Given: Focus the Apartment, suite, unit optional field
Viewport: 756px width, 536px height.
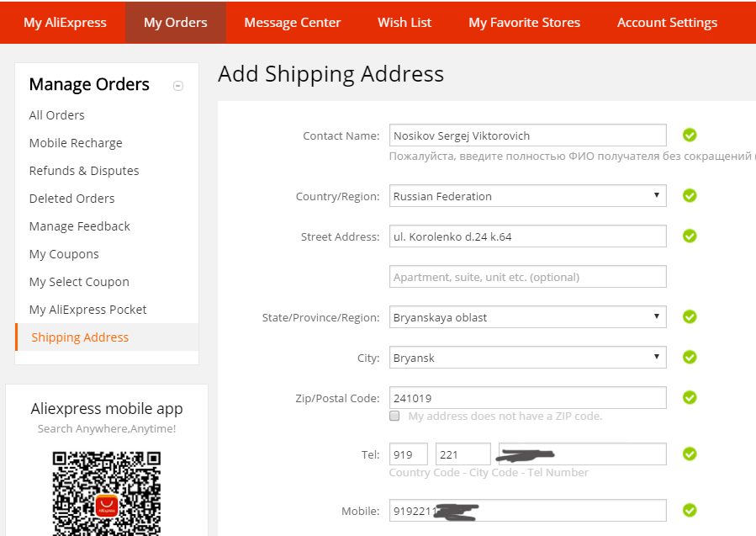Looking at the screenshot, I should pos(527,277).
